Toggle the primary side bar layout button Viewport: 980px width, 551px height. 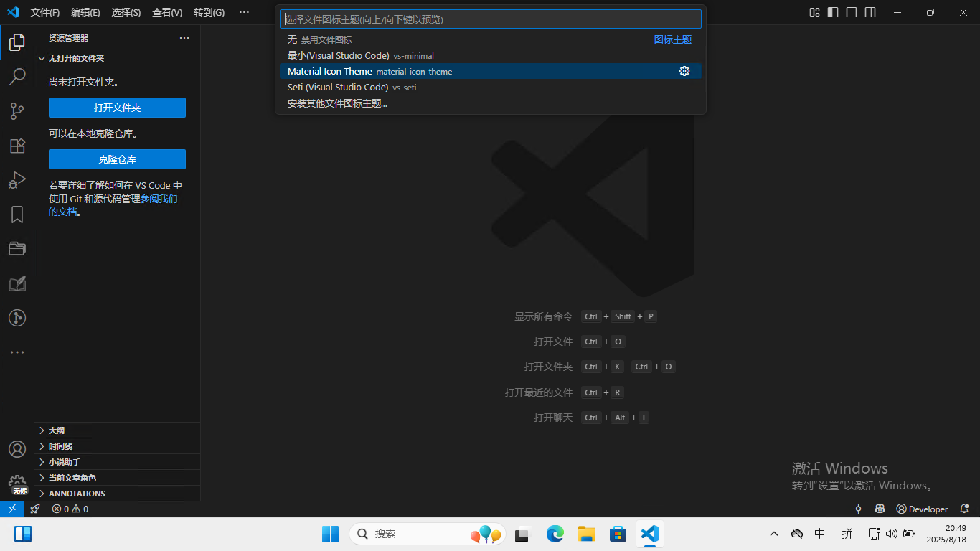click(x=833, y=12)
